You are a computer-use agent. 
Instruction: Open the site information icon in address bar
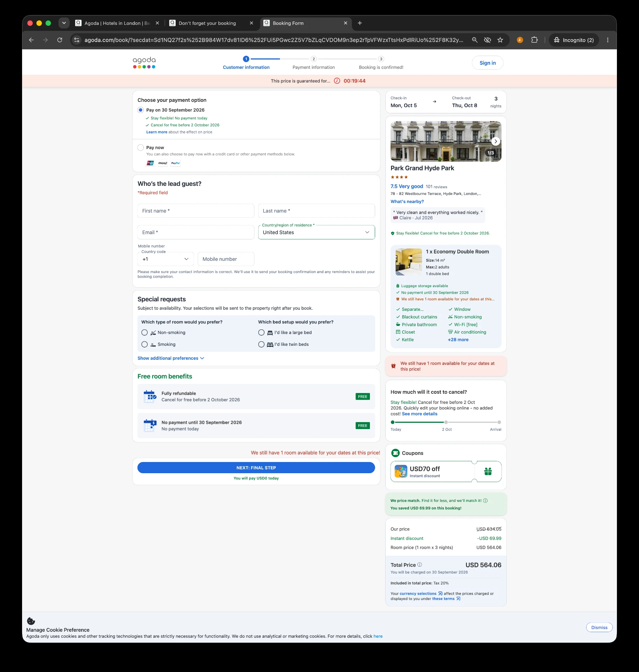pos(77,40)
